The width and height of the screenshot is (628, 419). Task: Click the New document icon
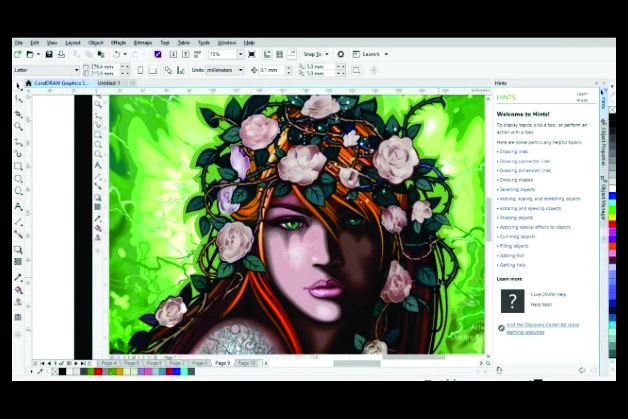(18, 54)
